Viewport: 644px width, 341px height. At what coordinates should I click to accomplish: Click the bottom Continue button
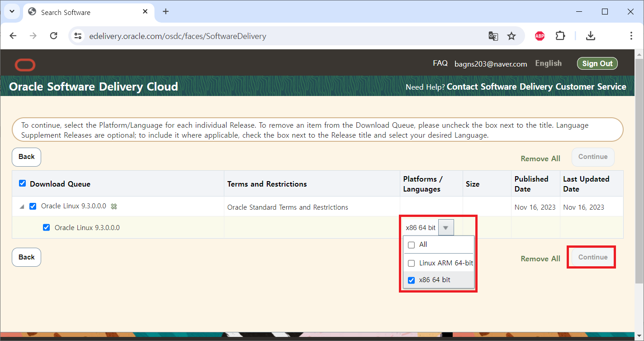(x=593, y=257)
